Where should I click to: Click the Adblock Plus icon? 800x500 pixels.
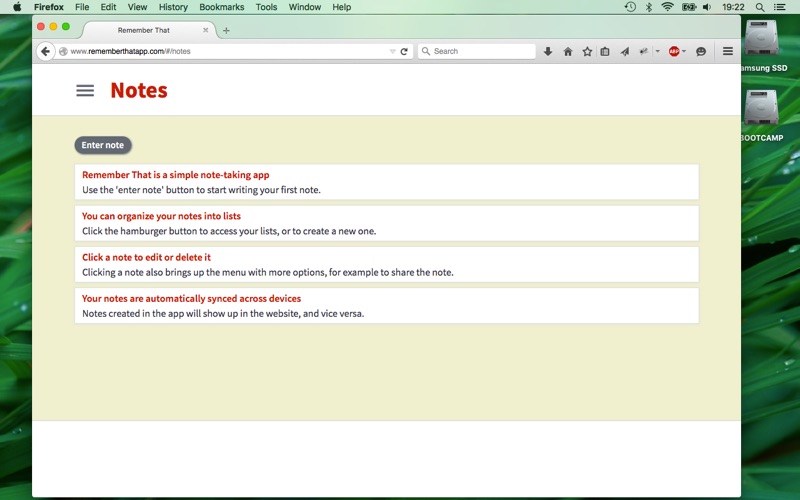point(674,51)
